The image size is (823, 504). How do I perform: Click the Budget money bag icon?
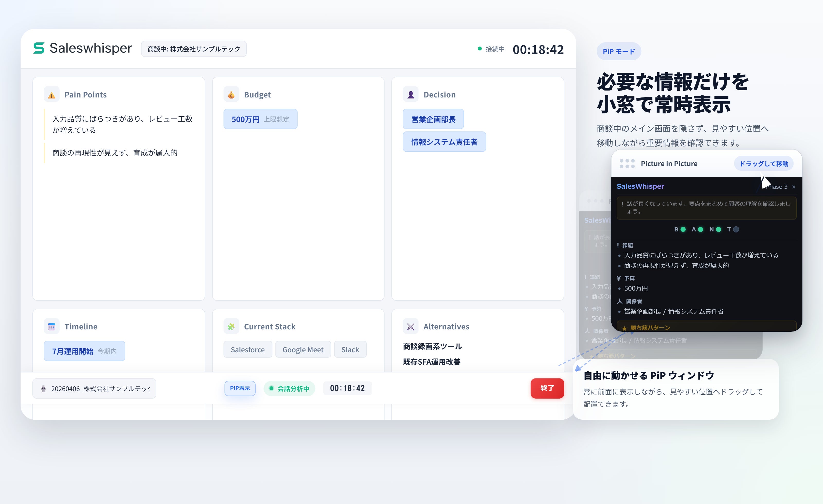click(231, 95)
